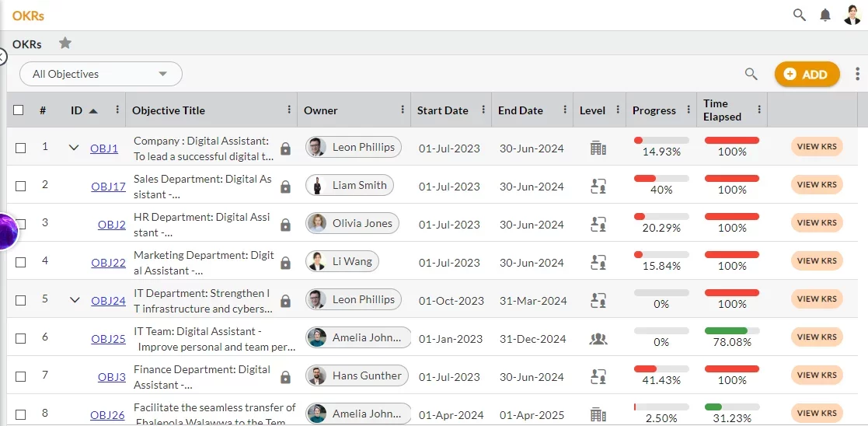The width and height of the screenshot is (868, 426).
Task: Click the orange ADD button
Action: pos(807,74)
